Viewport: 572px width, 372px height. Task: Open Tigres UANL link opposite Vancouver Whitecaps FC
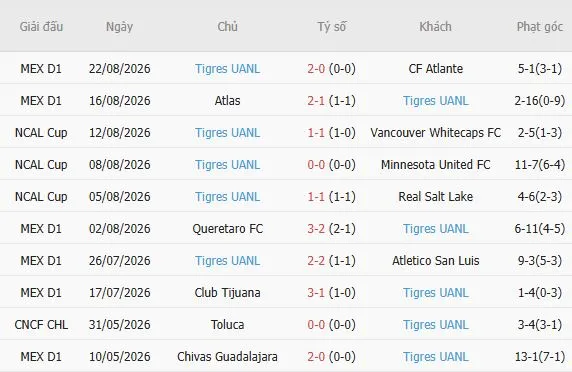pos(227,133)
